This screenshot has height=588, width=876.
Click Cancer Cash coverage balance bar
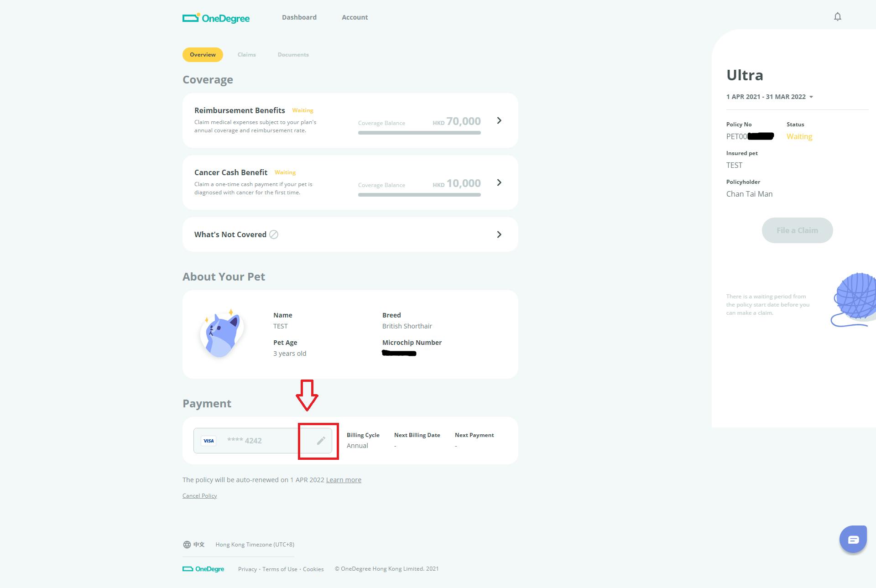(419, 195)
